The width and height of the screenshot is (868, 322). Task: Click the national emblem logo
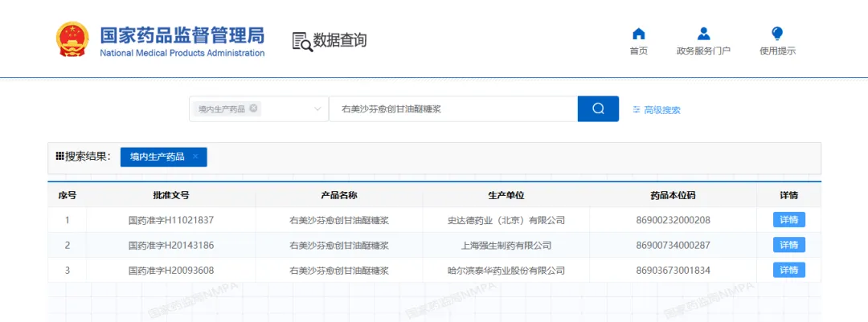coord(72,39)
